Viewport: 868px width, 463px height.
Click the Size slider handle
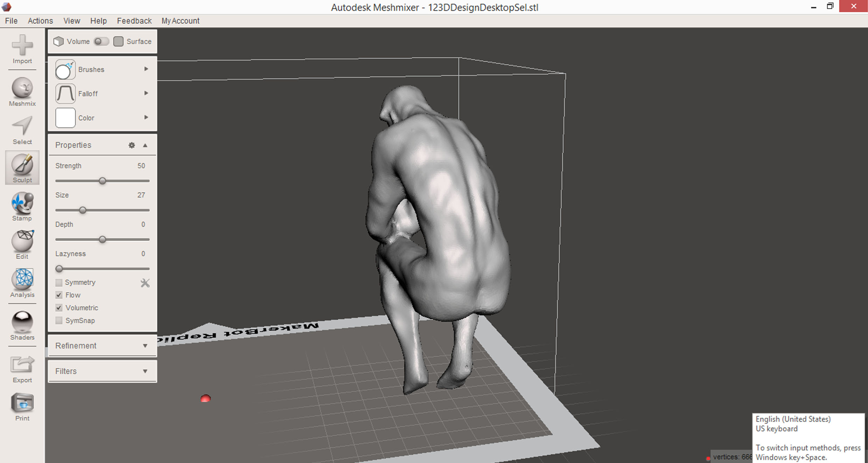83,210
